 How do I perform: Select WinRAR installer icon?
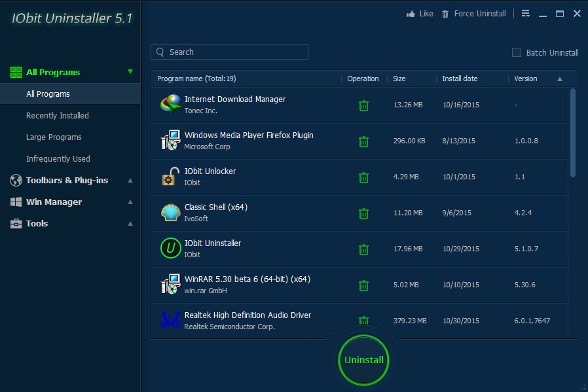click(171, 284)
